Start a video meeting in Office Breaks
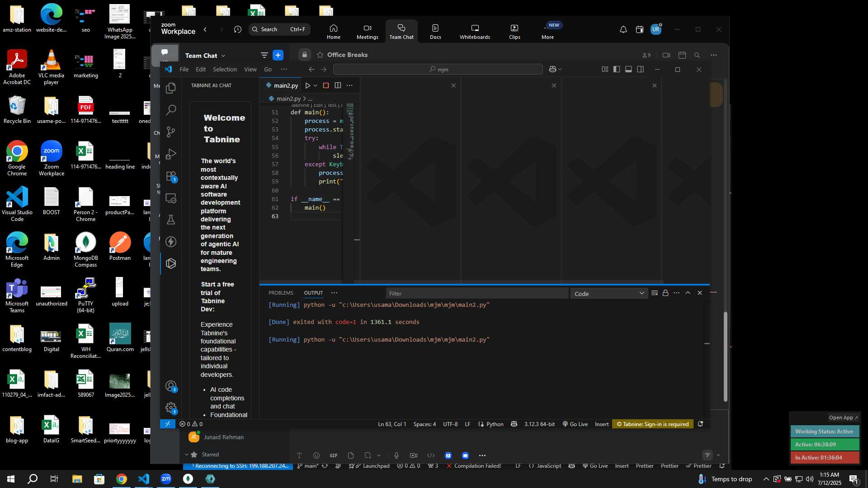 (x=666, y=55)
